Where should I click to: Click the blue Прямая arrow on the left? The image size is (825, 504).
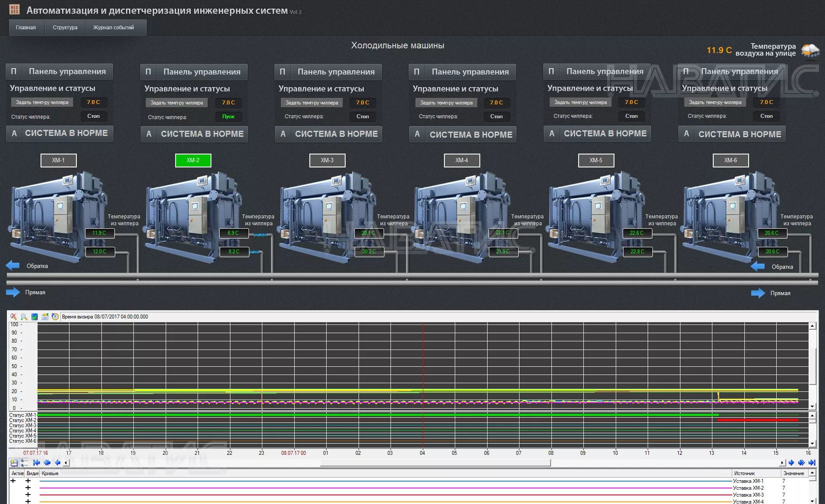pyautogui.click(x=13, y=292)
